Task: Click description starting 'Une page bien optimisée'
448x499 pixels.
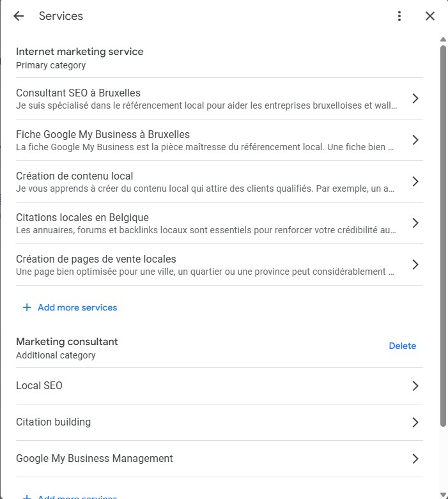Action: click(x=205, y=272)
